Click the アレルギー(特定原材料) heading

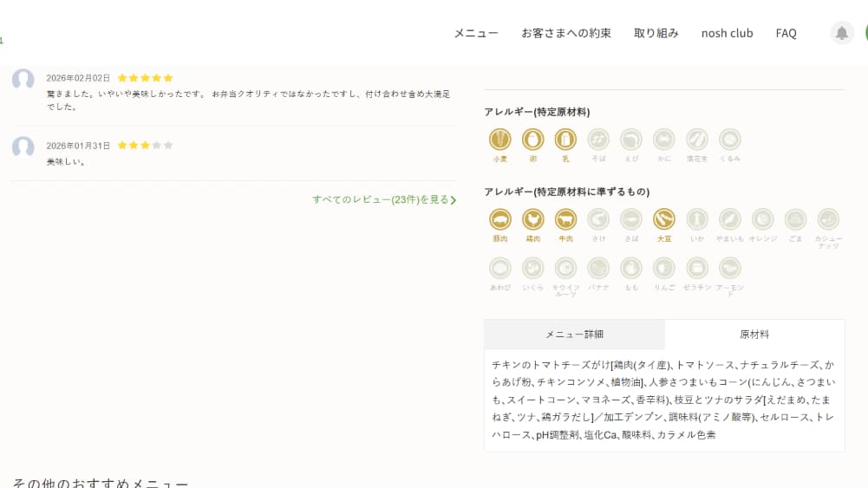coord(537,112)
